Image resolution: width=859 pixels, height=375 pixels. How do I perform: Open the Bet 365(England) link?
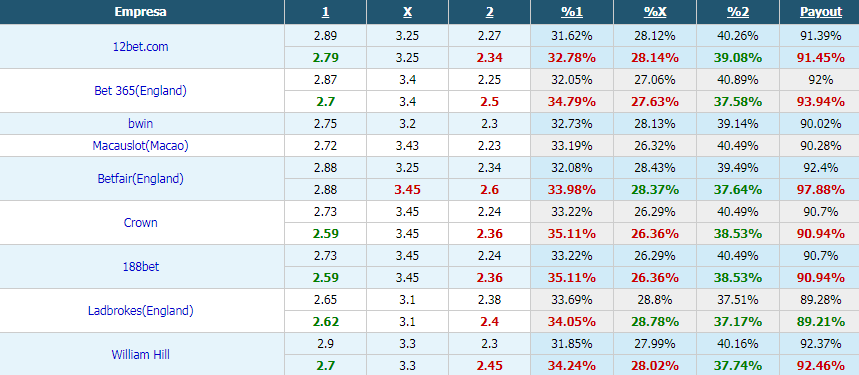pos(140,91)
